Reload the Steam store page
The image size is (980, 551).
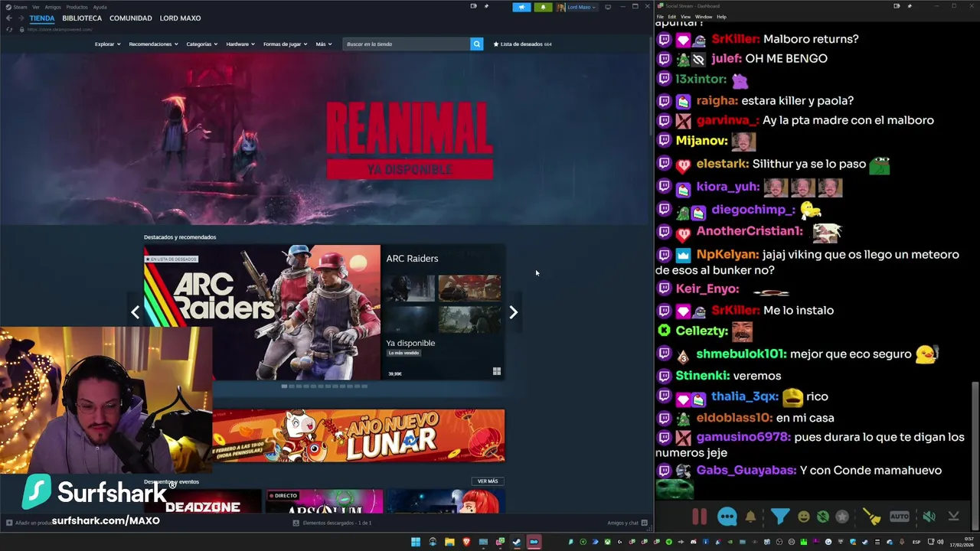[9, 29]
